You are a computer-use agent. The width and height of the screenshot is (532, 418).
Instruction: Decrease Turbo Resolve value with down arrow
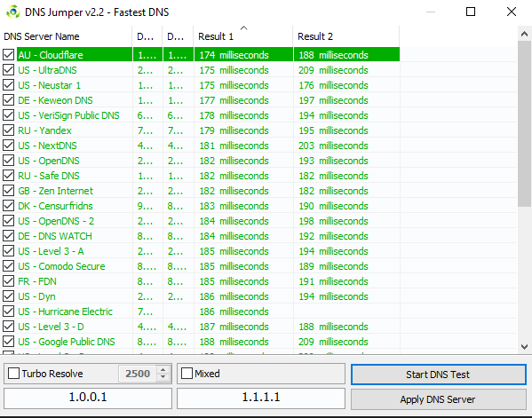[x=163, y=376]
